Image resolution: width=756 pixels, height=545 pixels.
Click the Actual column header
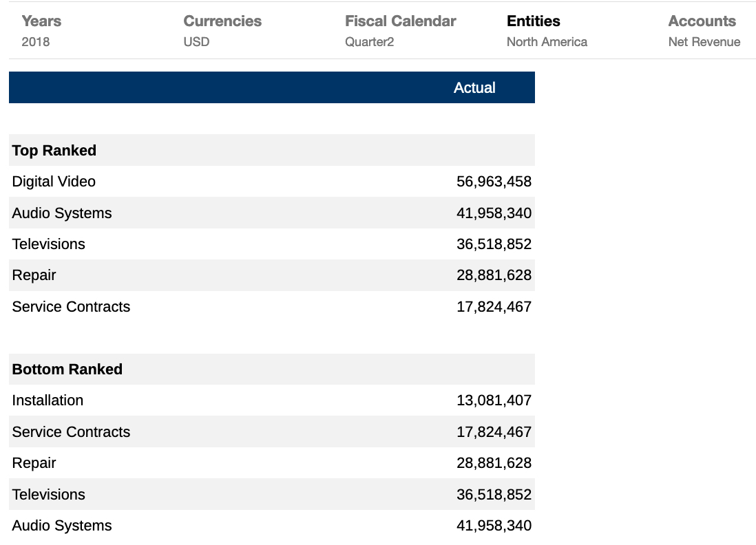click(474, 88)
